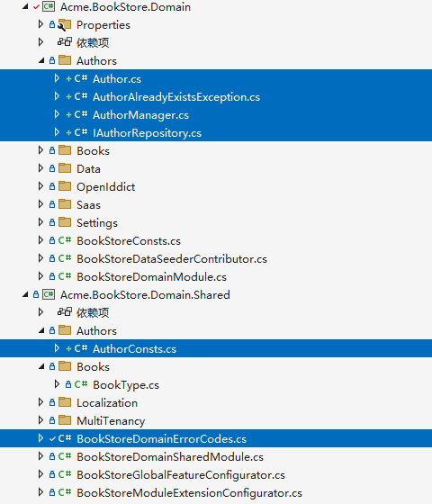Select BookStoreDomainModule.cs file
This screenshot has width=432, height=504.
point(152,277)
